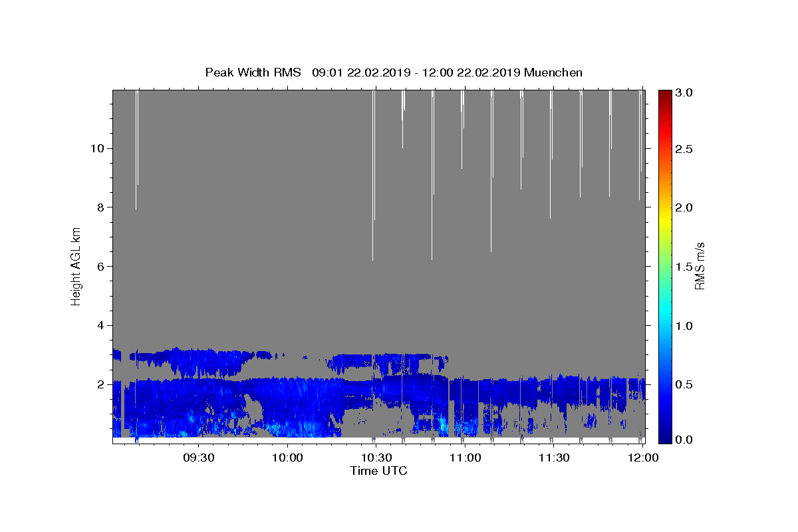Click the 11:00 time tick label

465,458
